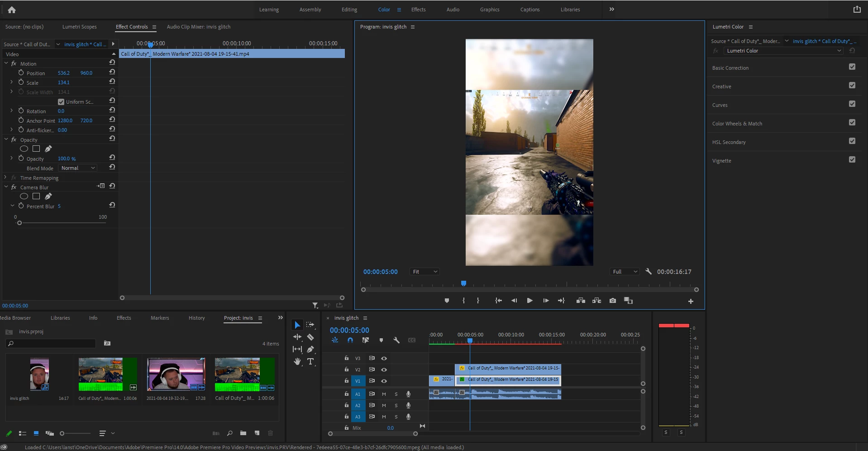Select the Ripple Edit tool
The image size is (868, 451).
point(297,337)
